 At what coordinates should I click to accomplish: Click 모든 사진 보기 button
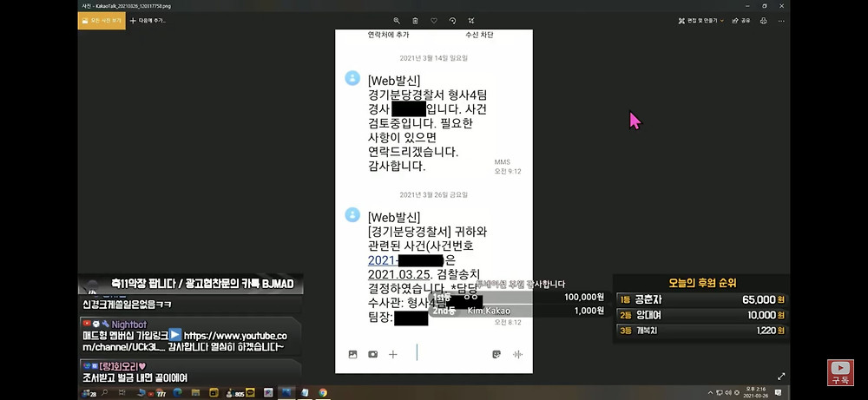pos(102,21)
